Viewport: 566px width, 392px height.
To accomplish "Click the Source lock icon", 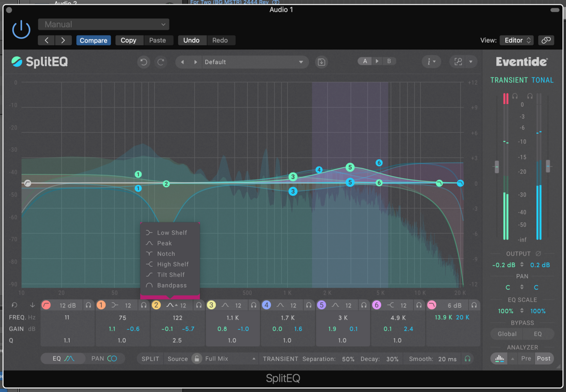I will 197,359.
